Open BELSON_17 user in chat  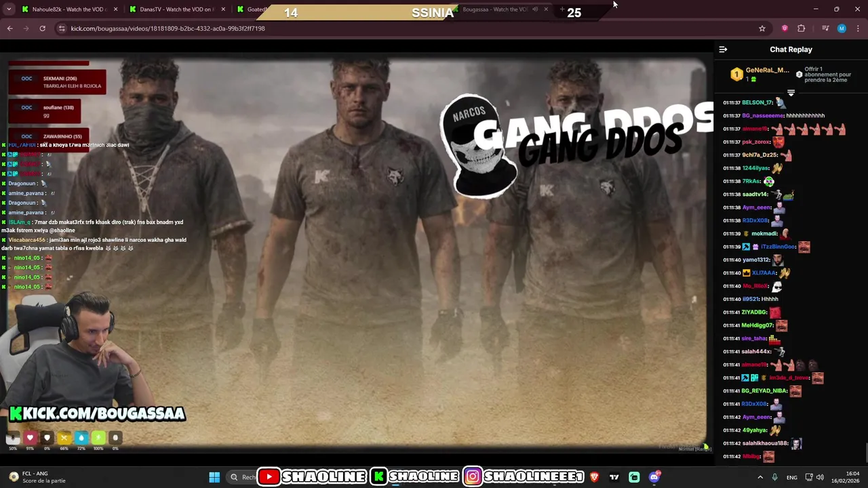pos(757,102)
